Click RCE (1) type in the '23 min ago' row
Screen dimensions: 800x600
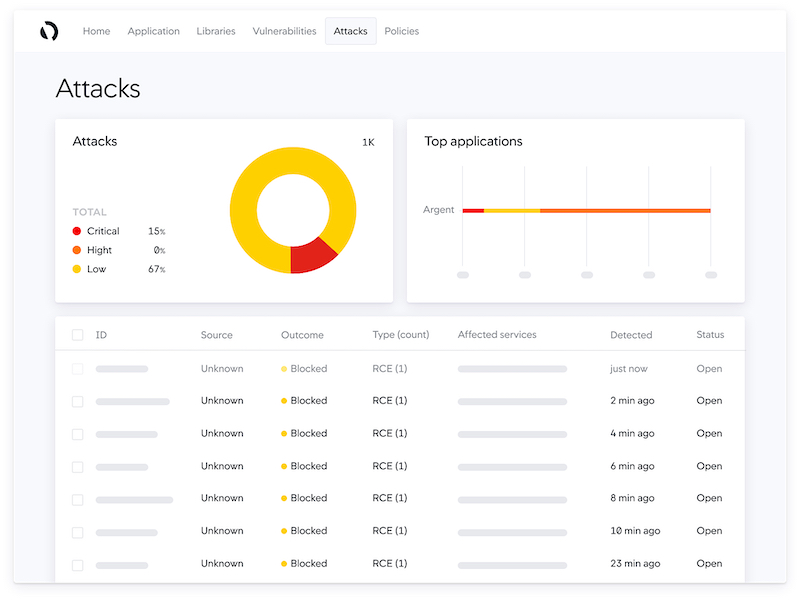390,563
